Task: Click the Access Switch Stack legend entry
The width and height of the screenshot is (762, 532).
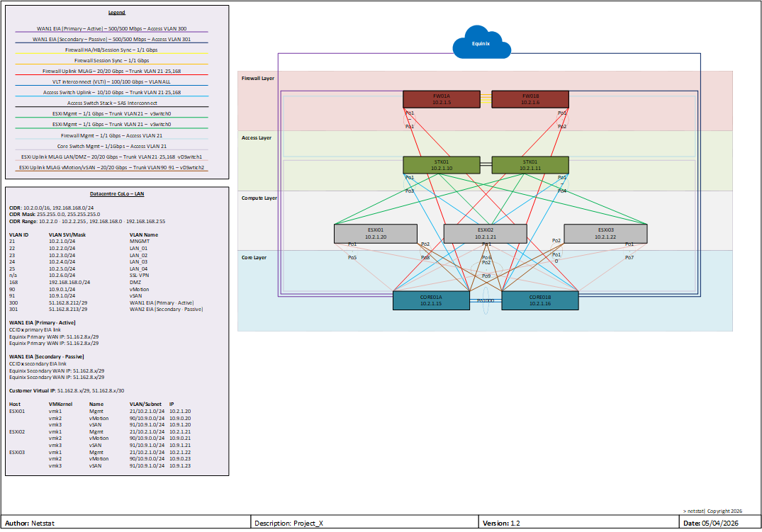Action: point(112,103)
